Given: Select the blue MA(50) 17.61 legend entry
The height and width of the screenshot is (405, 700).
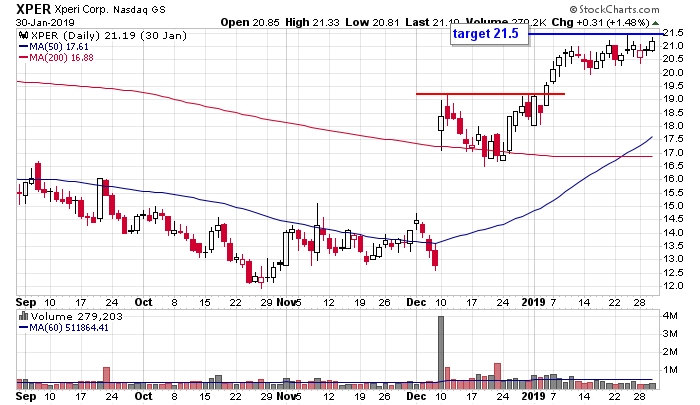Looking at the screenshot, I should 54,47.
